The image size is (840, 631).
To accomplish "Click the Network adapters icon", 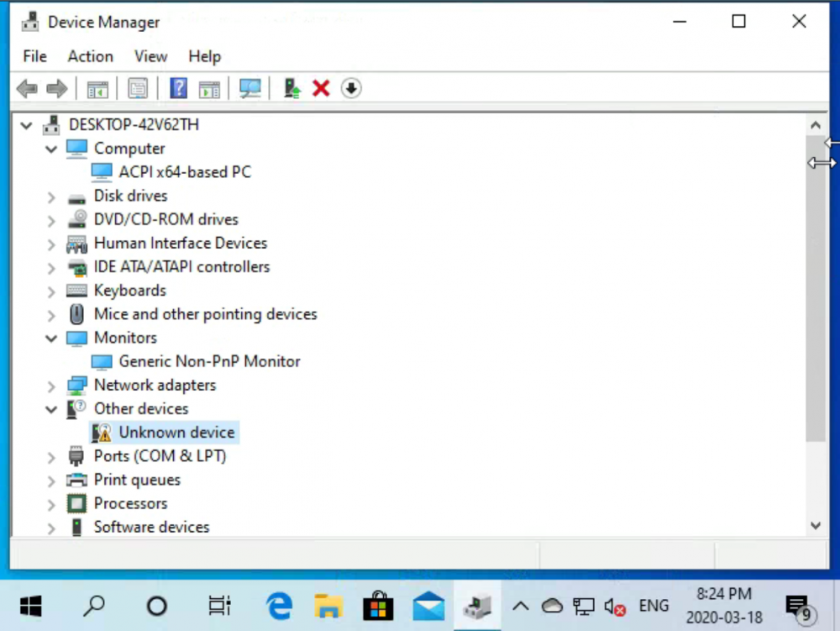I will click(76, 386).
